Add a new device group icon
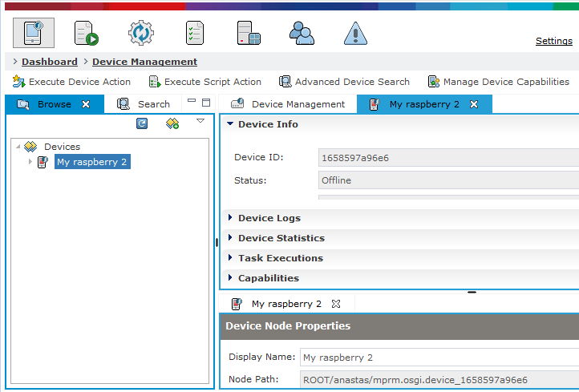The height and width of the screenshot is (392, 579). (x=172, y=123)
